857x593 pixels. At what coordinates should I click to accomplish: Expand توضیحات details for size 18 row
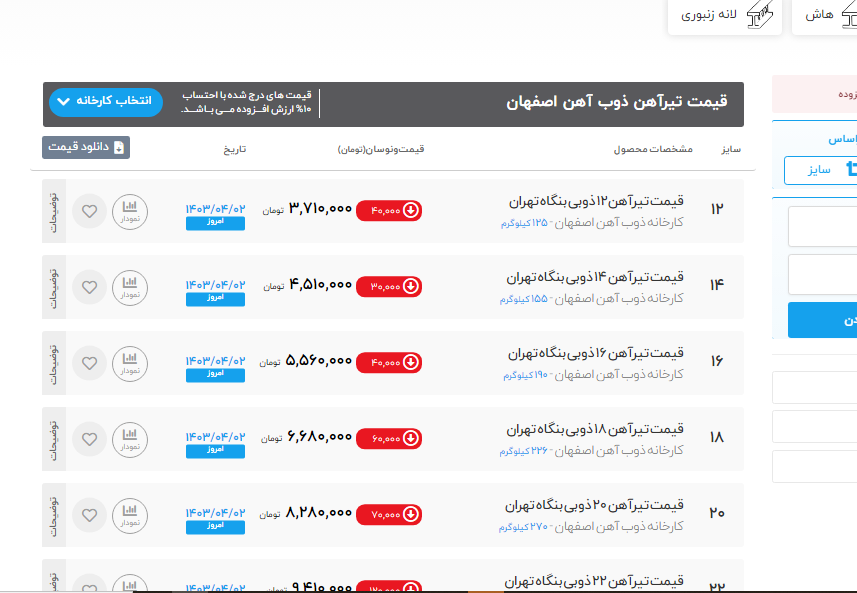54,439
